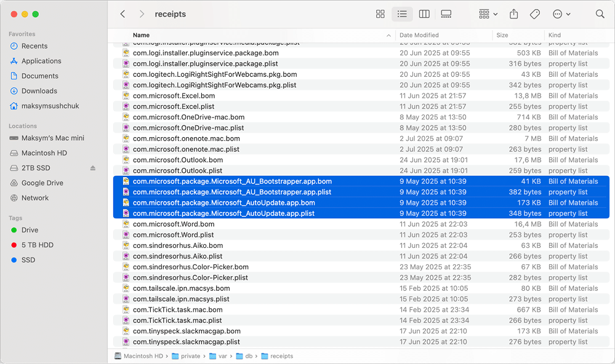615x364 pixels.
Task: Select com.tinyspeck.slackmacgap.plist file icon
Action: pos(126,342)
